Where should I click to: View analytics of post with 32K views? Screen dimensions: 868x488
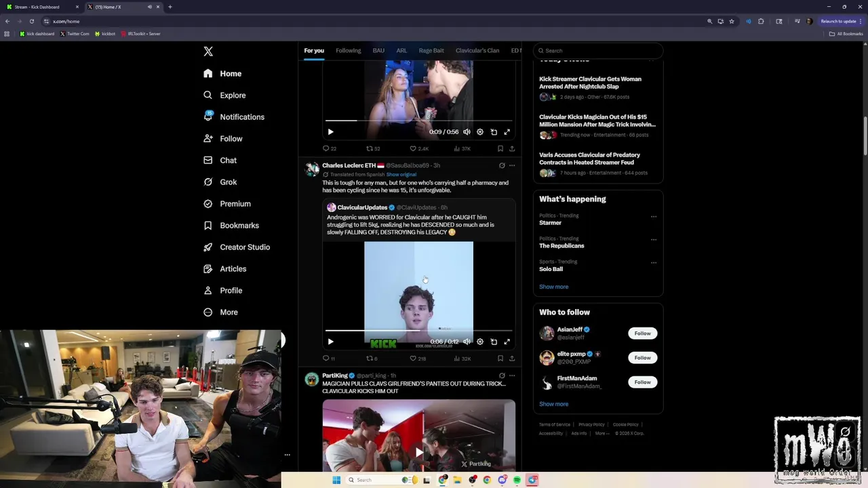462,358
